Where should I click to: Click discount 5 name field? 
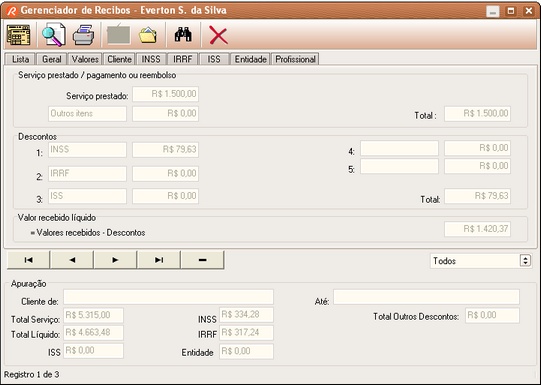coord(400,166)
